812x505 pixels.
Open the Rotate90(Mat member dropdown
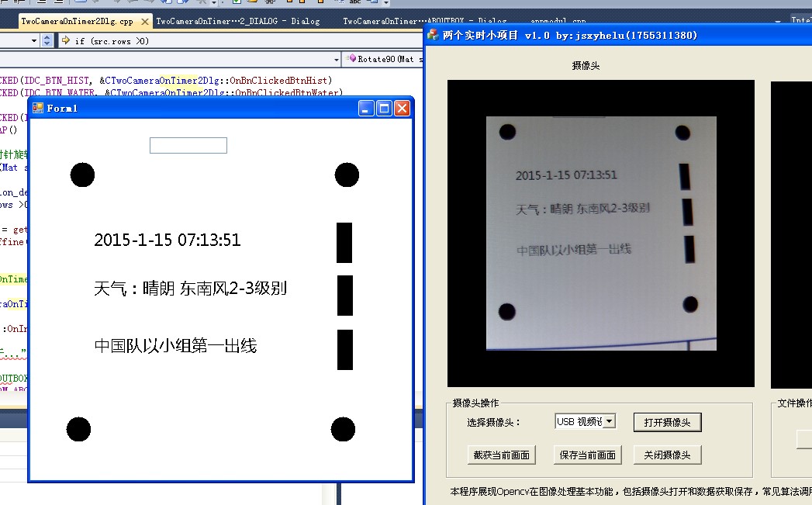tap(382, 59)
